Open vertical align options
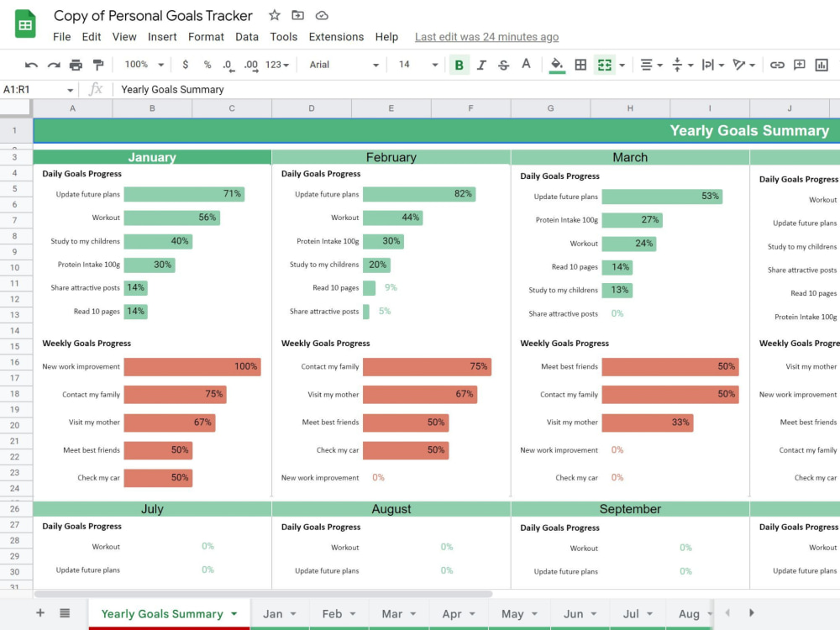This screenshot has width=840, height=630. [x=682, y=65]
